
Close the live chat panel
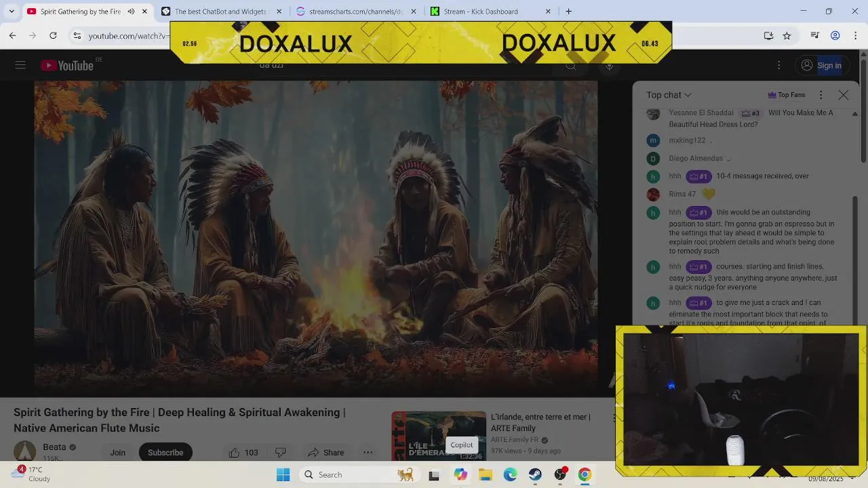(844, 95)
